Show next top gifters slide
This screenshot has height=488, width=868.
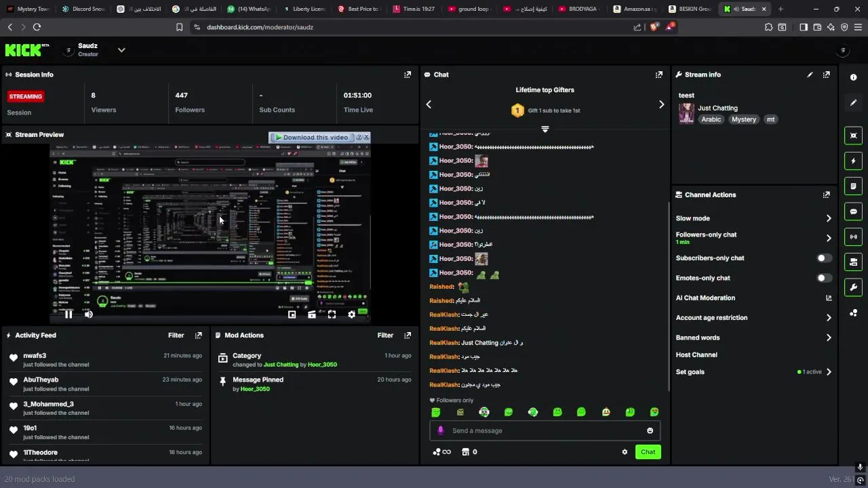(x=661, y=104)
